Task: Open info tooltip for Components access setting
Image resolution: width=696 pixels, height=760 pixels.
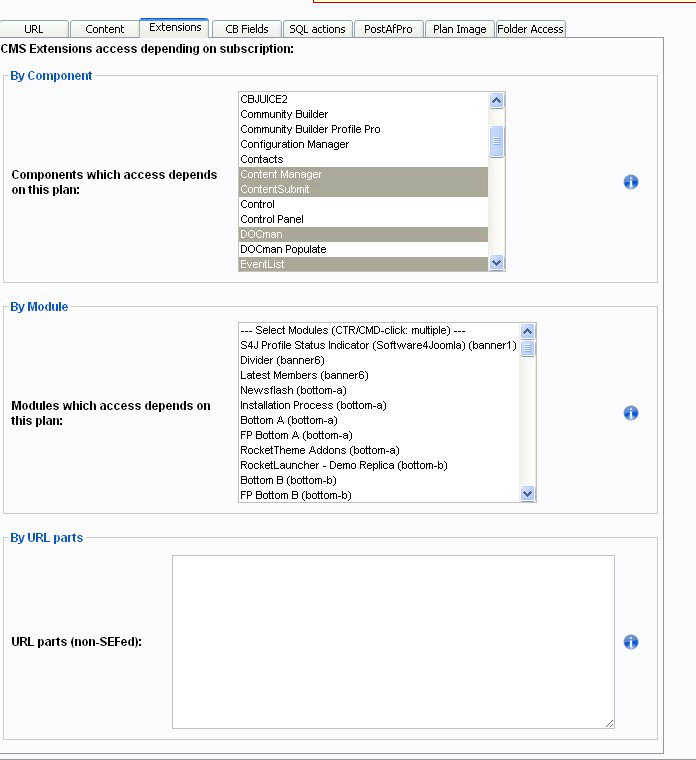Action: click(631, 182)
